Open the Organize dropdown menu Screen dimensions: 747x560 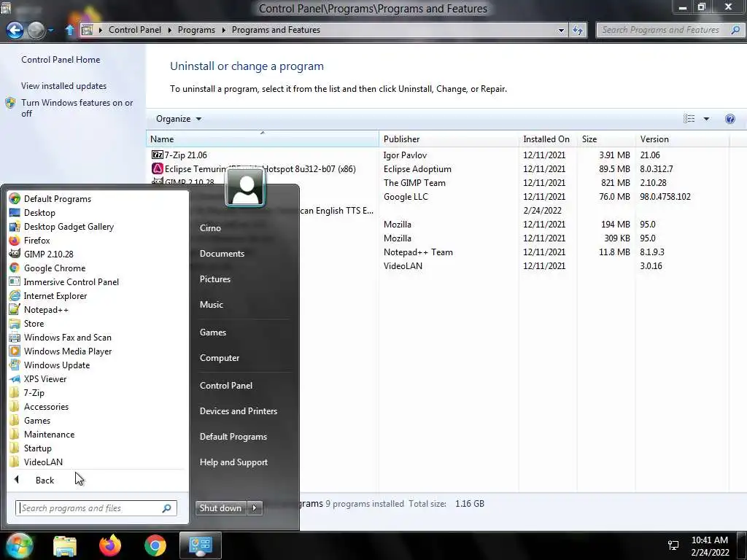click(178, 119)
